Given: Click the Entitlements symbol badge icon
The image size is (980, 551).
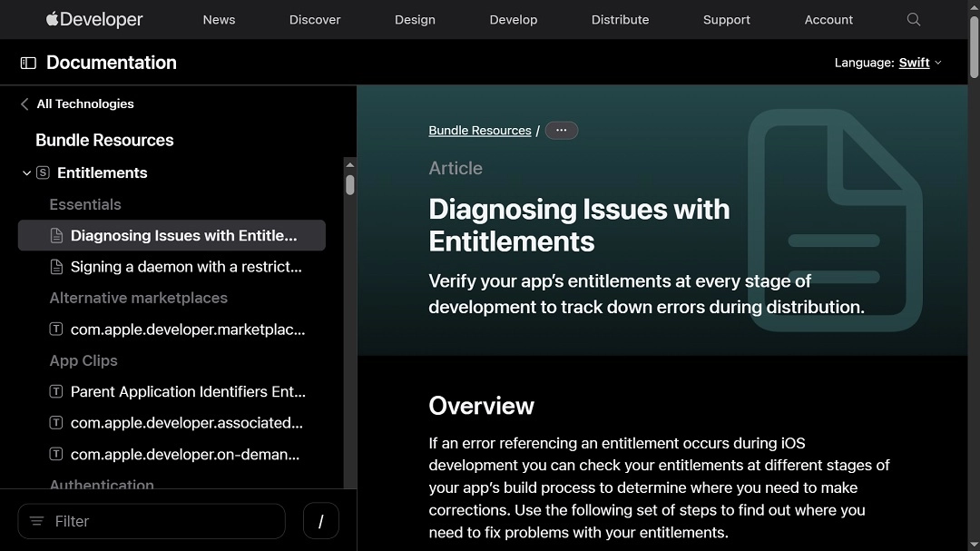Looking at the screenshot, I should (44, 172).
